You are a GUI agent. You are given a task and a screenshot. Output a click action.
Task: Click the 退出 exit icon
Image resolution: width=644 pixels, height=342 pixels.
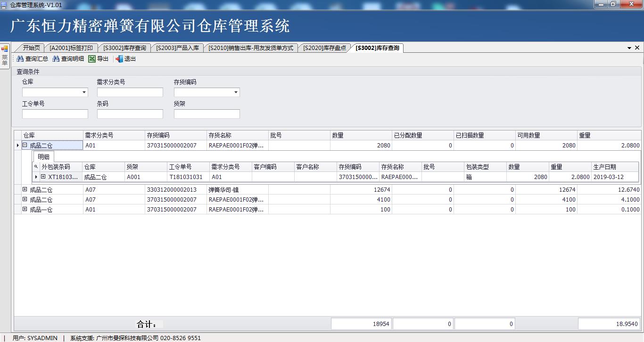pos(119,59)
